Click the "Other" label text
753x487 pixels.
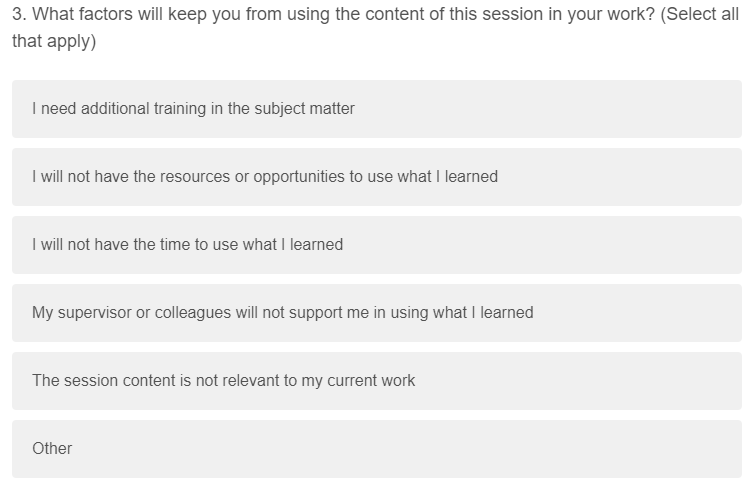pos(52,448)
